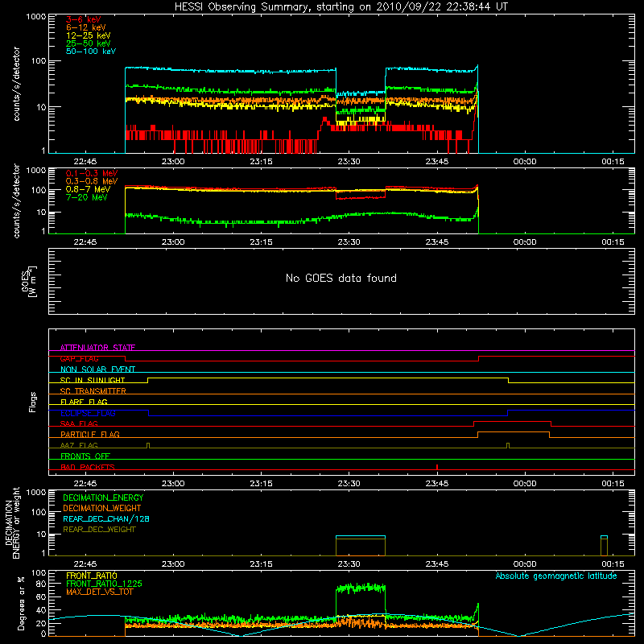Image resolution: width=644 pixels, height=644 pixels.
Task: Click the yellow FRONT_RATIO legend label
Action: click(x=92, y=576)
